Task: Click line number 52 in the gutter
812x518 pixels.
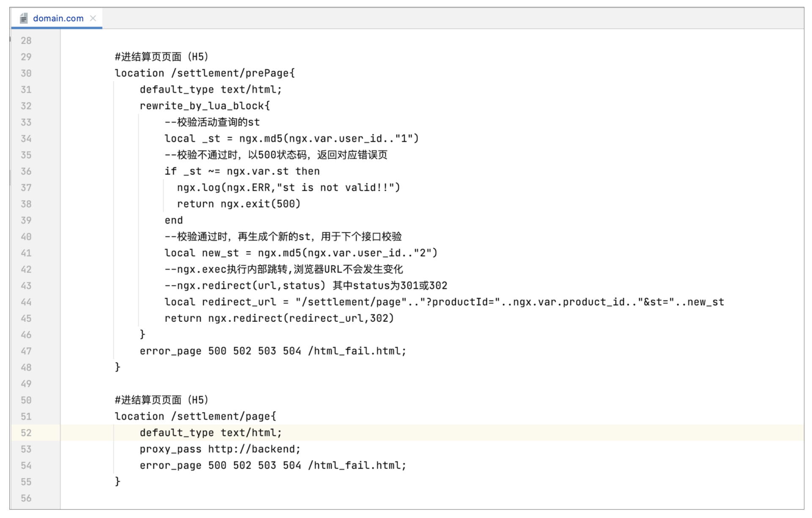Action: coord(26,433)
